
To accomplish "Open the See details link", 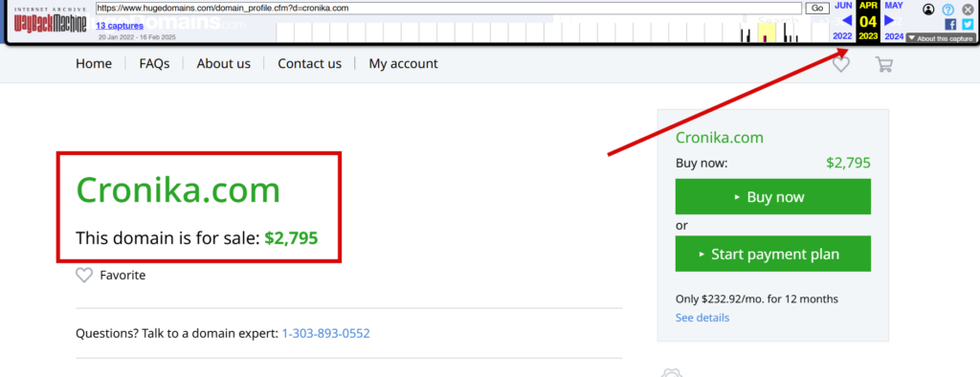I will click(702, 318).
